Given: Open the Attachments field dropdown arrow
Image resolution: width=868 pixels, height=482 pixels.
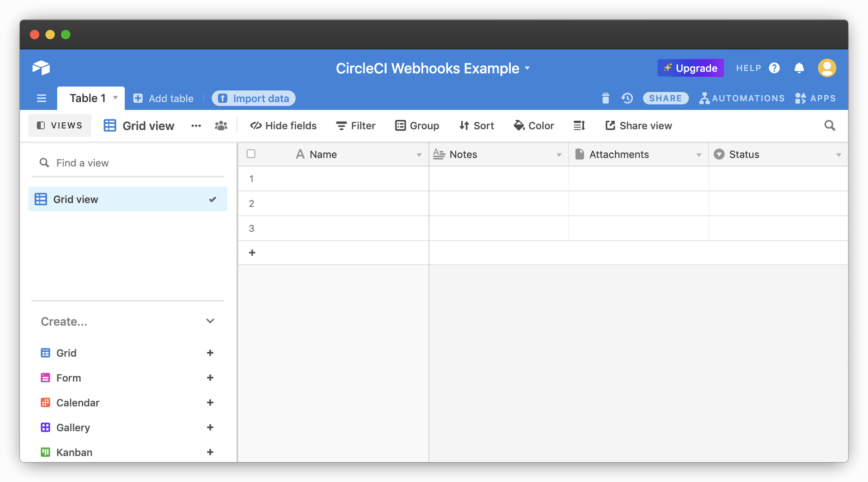Looking at the screenshot, I should point(699,155).
